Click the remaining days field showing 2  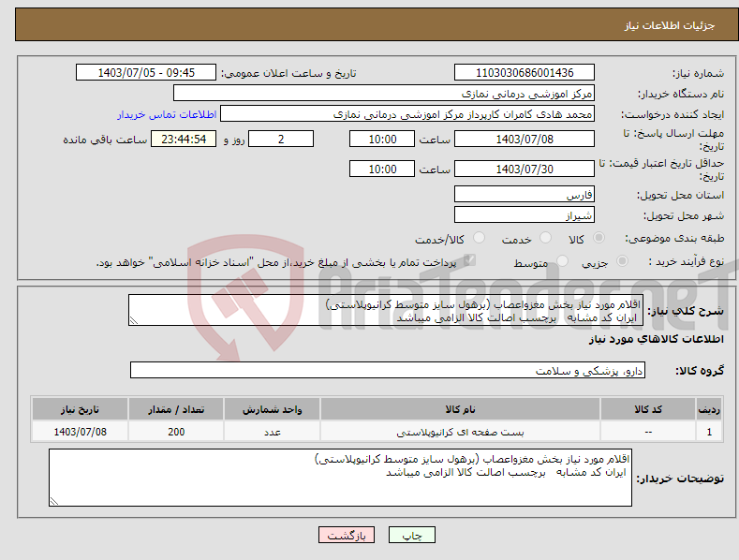[281, 139]
